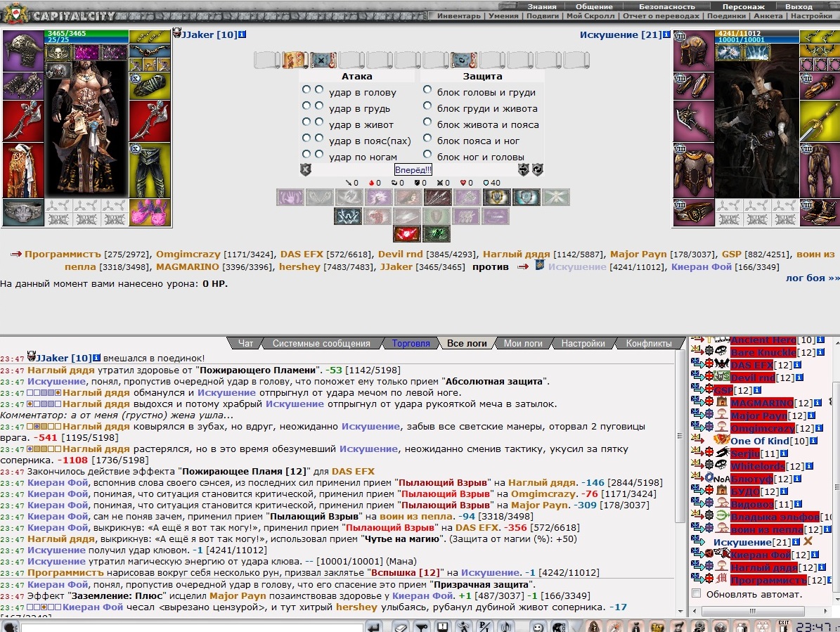
Task: Click Devil rnd name in participant list
Action: click(400, 254)
